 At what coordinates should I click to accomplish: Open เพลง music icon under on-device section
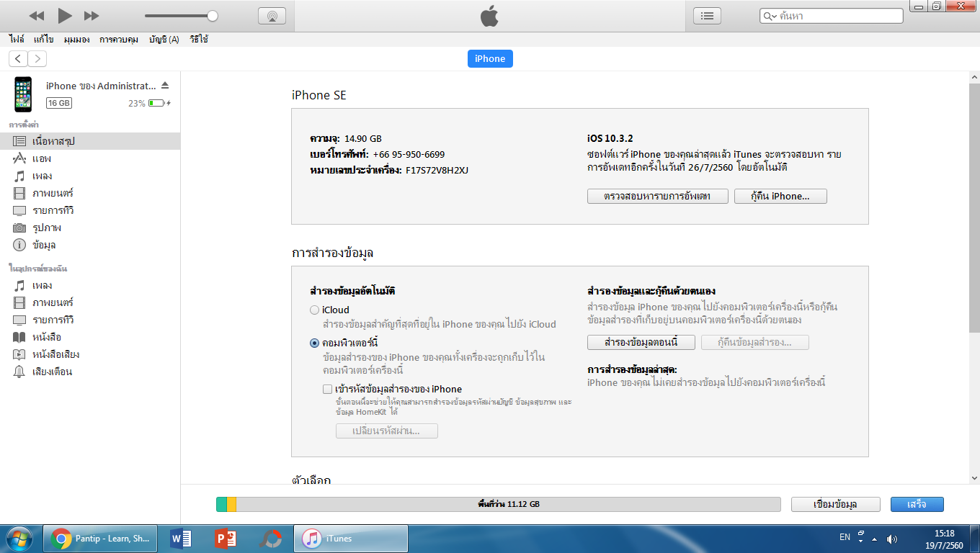(19, 285)
